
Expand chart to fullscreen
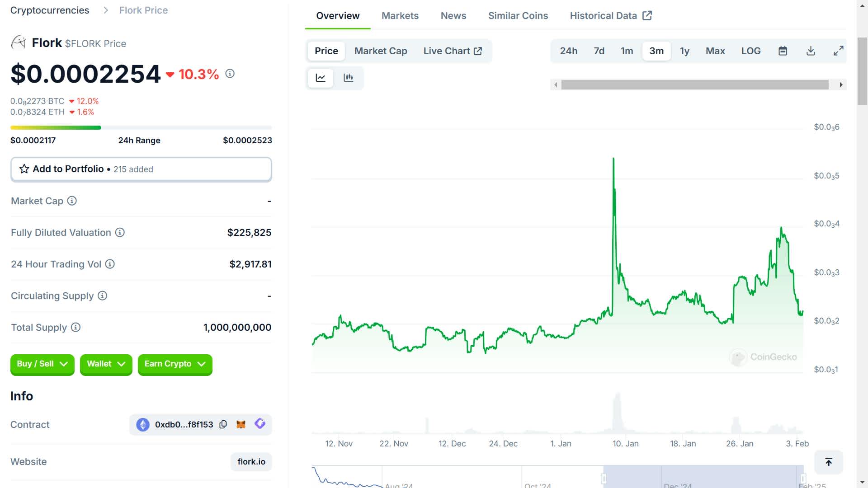[x=839, y=51]
